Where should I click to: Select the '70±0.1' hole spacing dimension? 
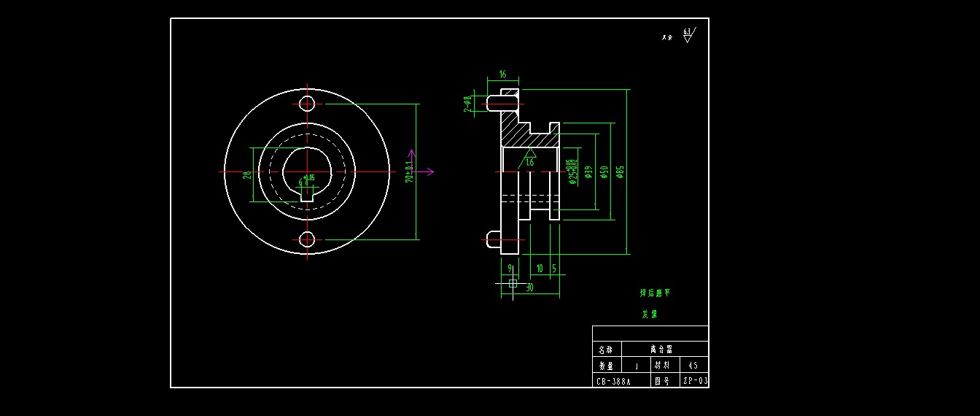[409, 172]
